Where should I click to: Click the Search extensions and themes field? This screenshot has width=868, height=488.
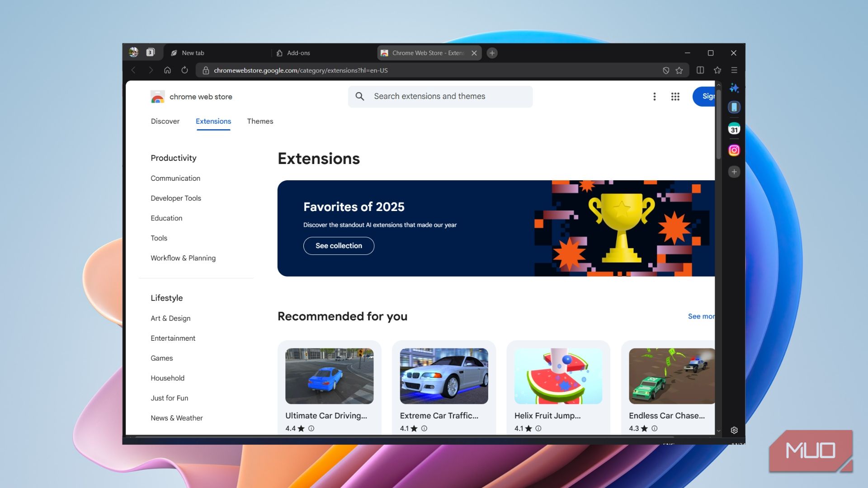[x=440, y=96]
